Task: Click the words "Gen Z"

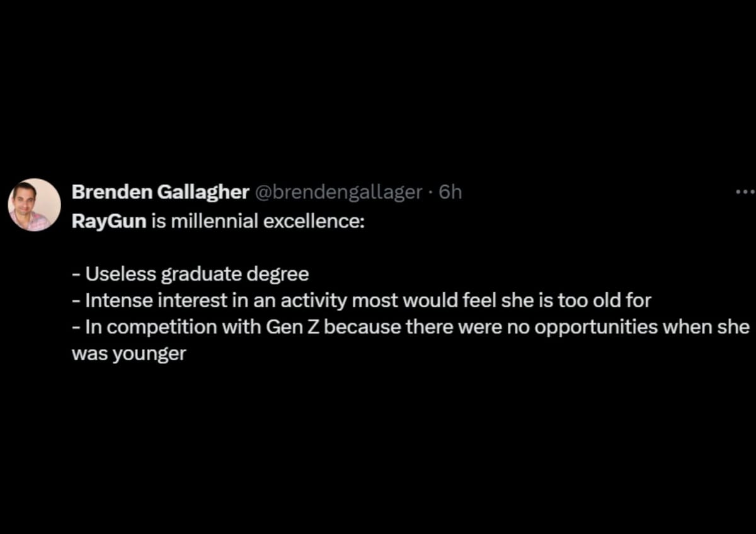Action: pyautogui.click(x=297, y=327)
